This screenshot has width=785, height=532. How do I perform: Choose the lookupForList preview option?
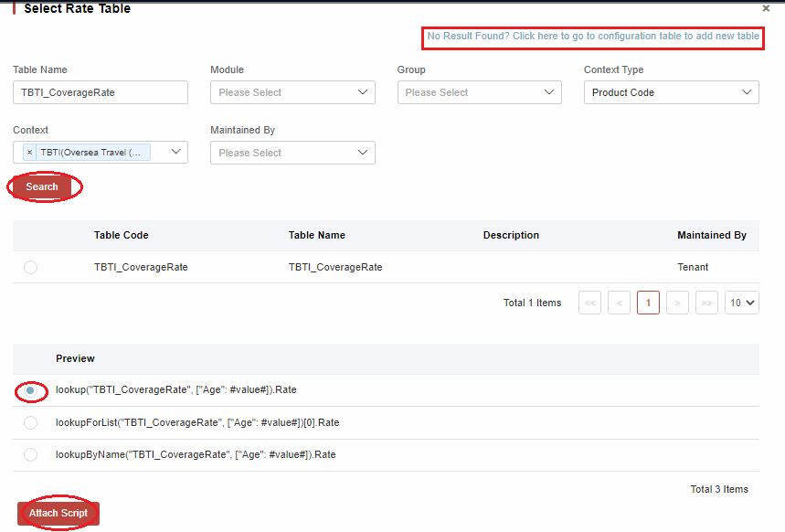(30, 423)
